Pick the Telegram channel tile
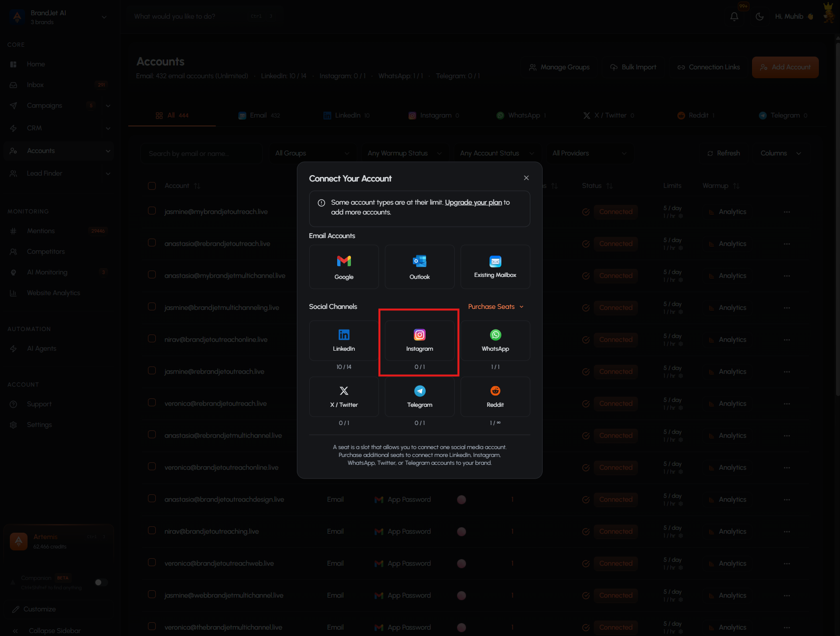The image size is (840, 636). click(419, 396)
